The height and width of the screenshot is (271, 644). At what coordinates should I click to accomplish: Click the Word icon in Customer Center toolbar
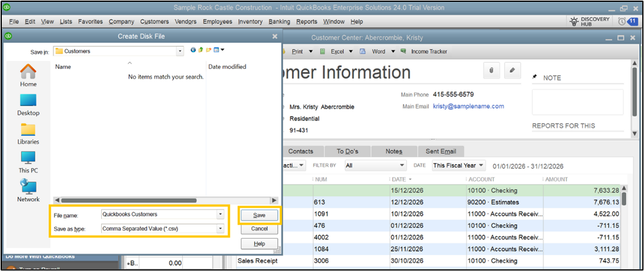(x=363, y=51)
